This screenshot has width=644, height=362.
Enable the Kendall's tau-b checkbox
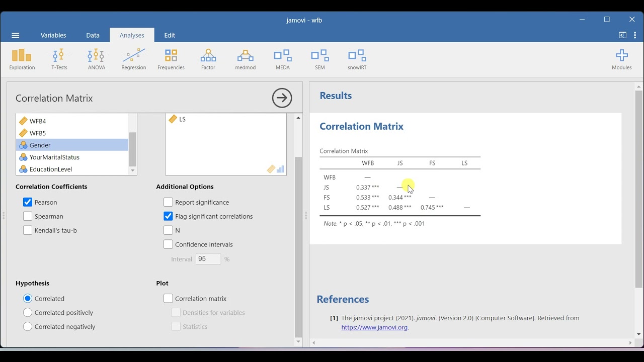(28, 230)
